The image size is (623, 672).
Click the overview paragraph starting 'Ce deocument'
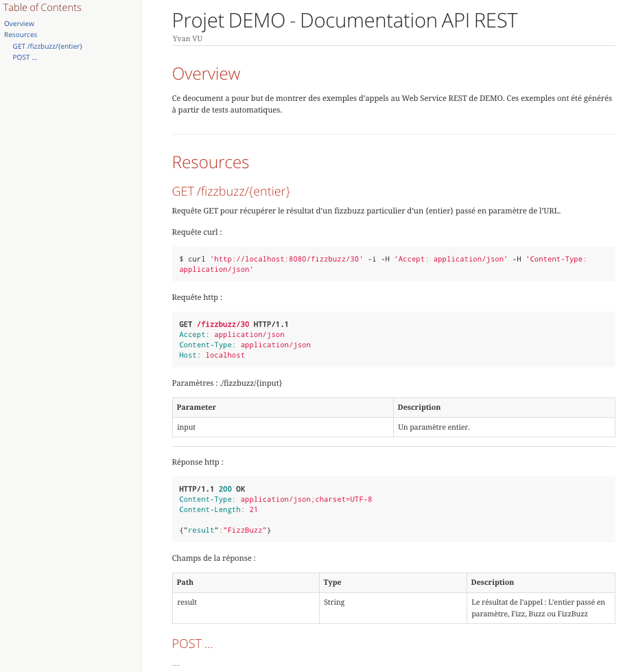[x=392, y=104]
